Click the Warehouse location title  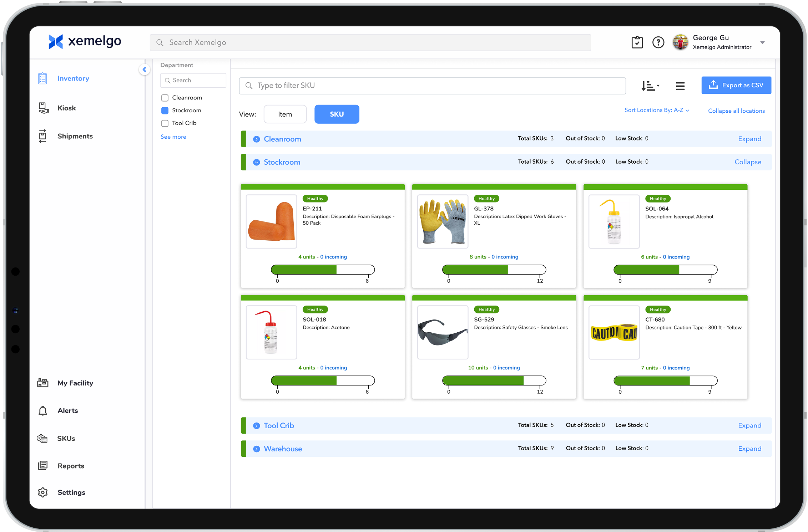(283, 449)
